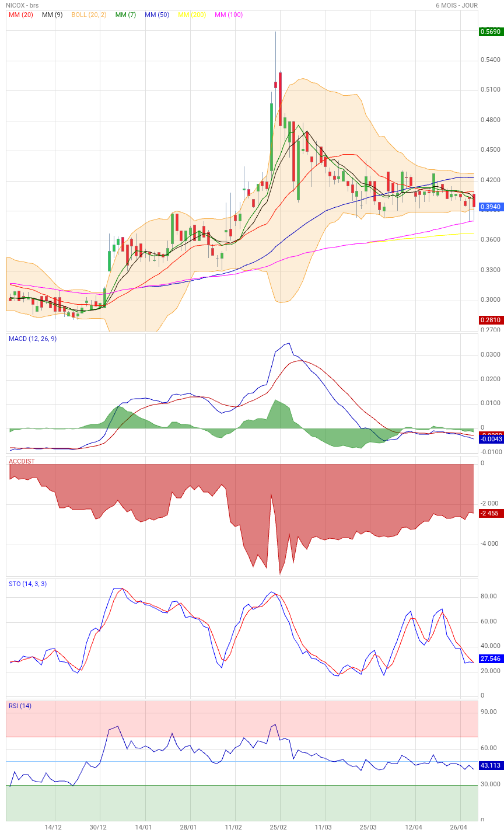This screenshot has width=504, height=833.
Task: Click the 0.3600 price axis label
Action: click(x=490, y=240)
